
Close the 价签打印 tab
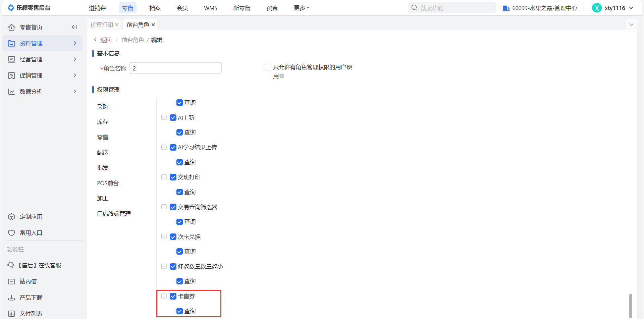tap(117, 25)
